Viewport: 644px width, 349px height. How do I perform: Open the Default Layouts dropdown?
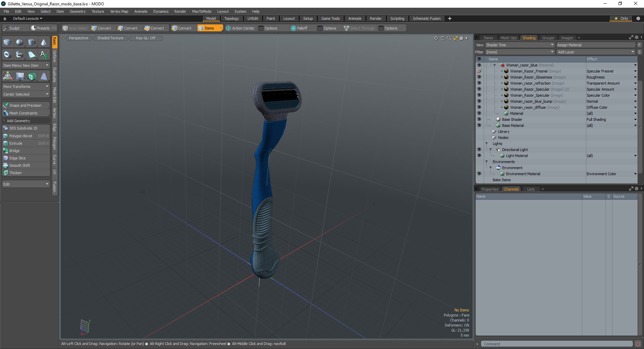coord(28,18)
